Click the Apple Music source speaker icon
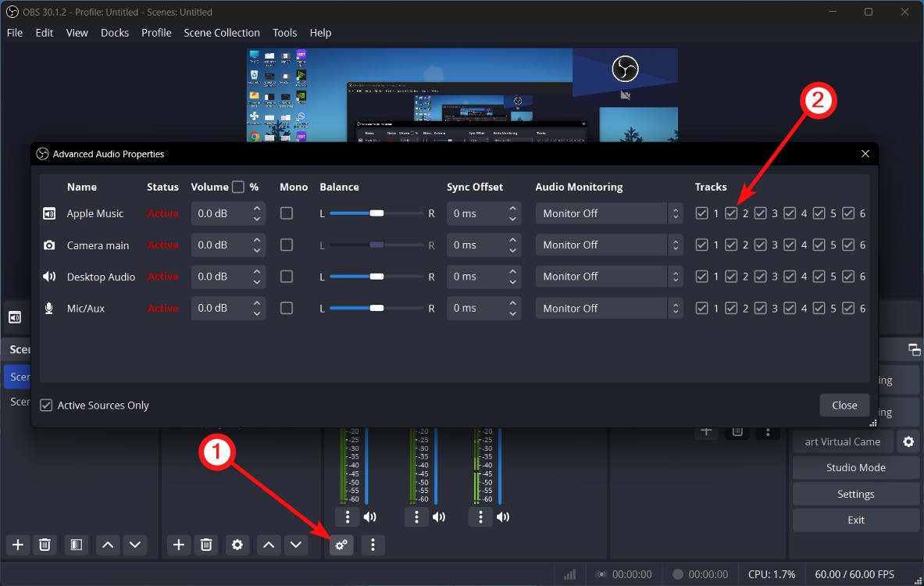 [49, 213]
